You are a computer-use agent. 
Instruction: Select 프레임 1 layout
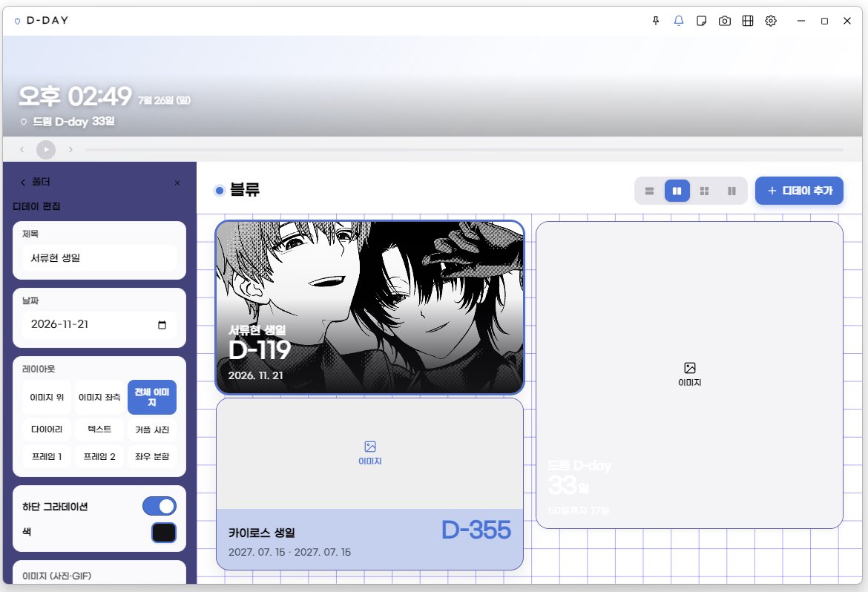[x=47, y=456]
